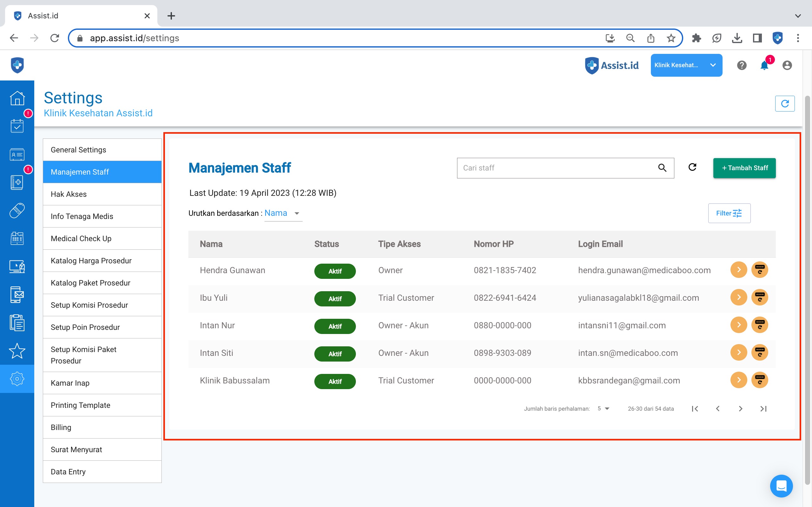Open Ibu Yuli's detail arrow button
This screenshot has width=812, height=507.
point(738,298)
